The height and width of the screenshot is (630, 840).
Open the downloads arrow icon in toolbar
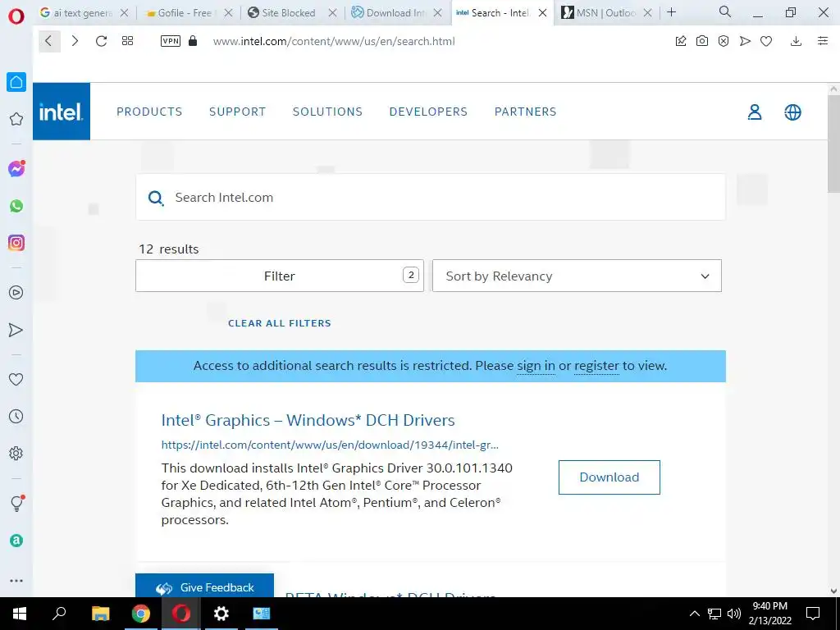[796, 41]
